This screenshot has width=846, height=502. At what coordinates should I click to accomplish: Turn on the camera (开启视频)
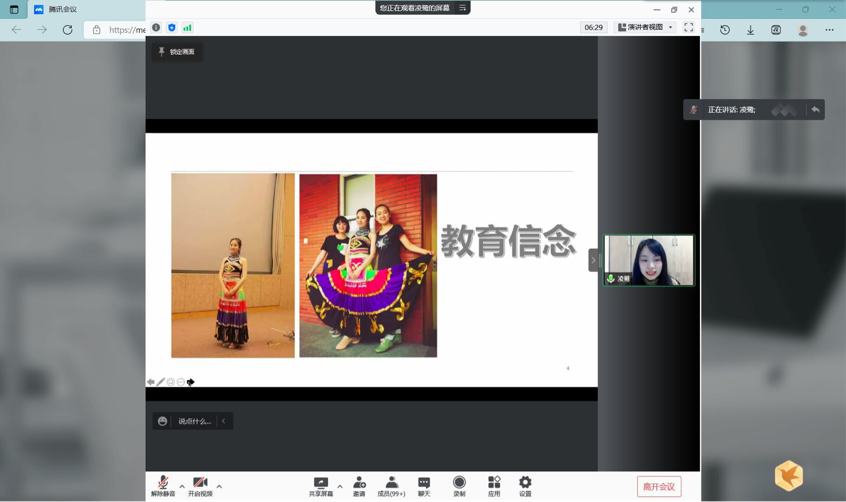(200, 486)
